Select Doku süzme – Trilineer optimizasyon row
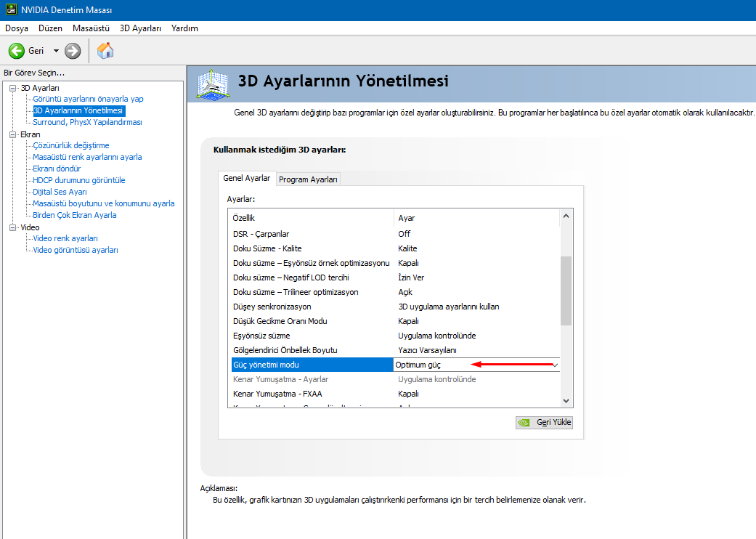 [x=395, y=292]
